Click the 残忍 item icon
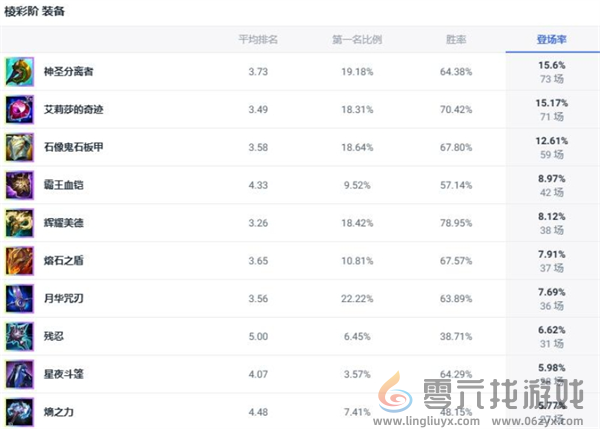Image resolution: width=600 pixels, height=429 pixels. click(19, 336)
